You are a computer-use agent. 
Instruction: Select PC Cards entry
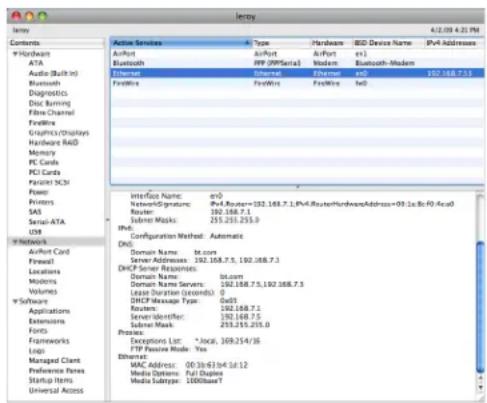point(43,162)
